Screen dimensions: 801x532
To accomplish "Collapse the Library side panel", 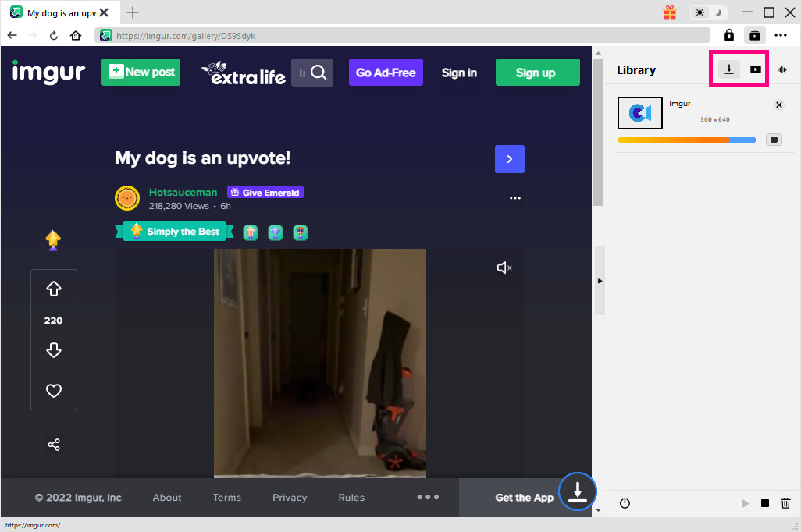I will [x=600, y=280].
